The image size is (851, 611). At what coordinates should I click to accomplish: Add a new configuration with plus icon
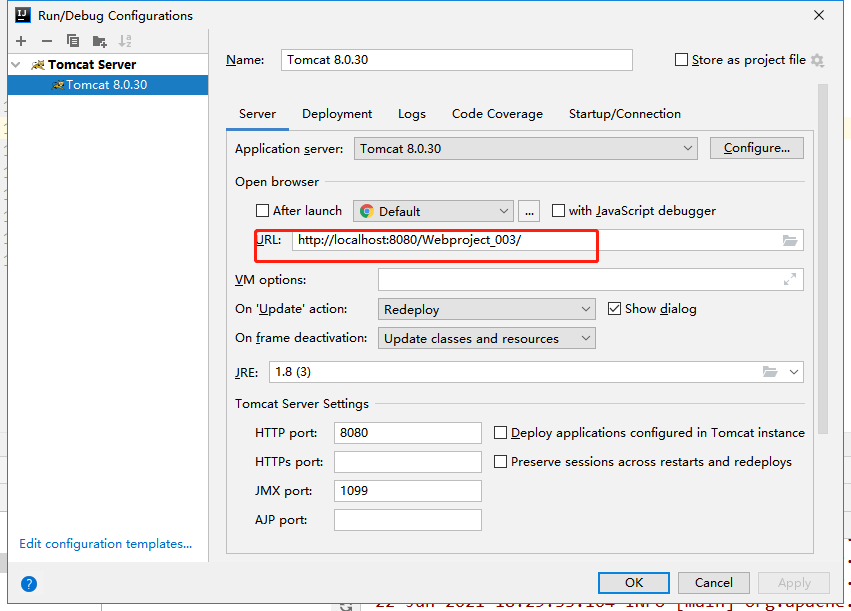(21, 41)
